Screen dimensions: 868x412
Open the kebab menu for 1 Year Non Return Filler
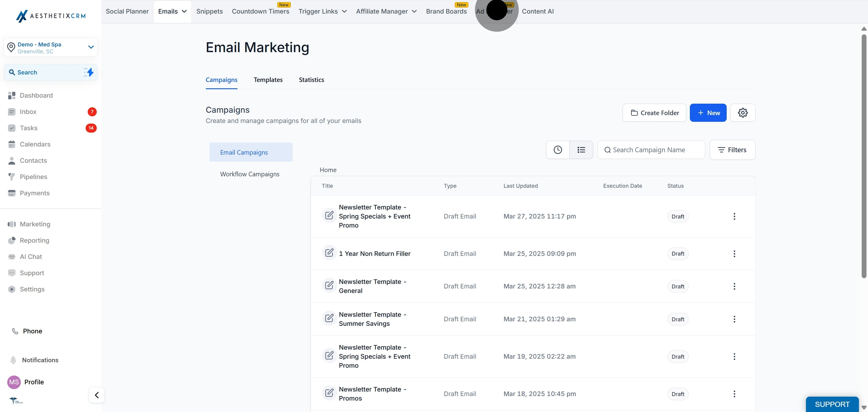coord(734,254)
